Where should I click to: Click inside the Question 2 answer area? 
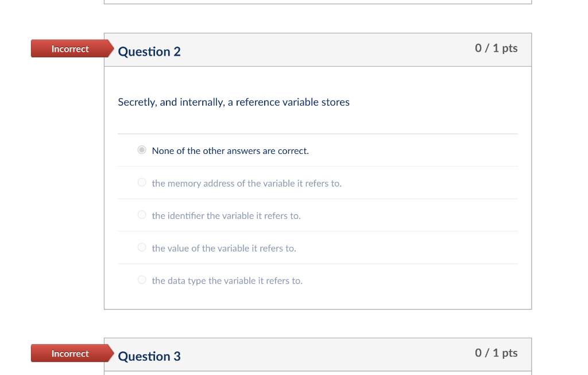pos(318,215)
